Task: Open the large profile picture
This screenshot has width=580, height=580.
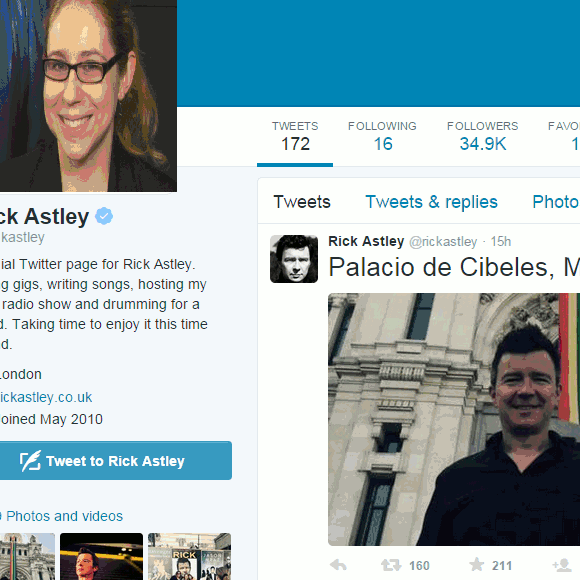Action: 88,96
